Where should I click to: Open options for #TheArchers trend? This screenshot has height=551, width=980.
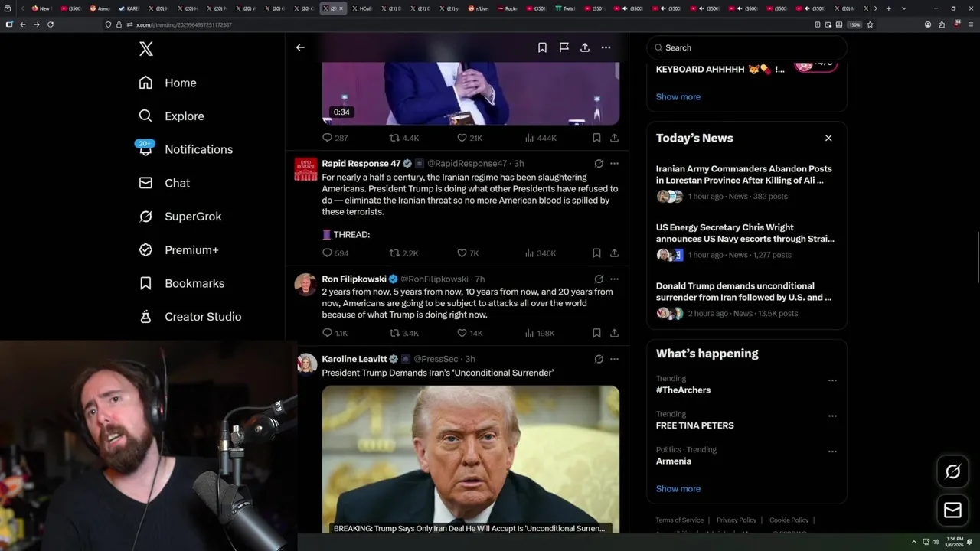(x=832, y=380)
